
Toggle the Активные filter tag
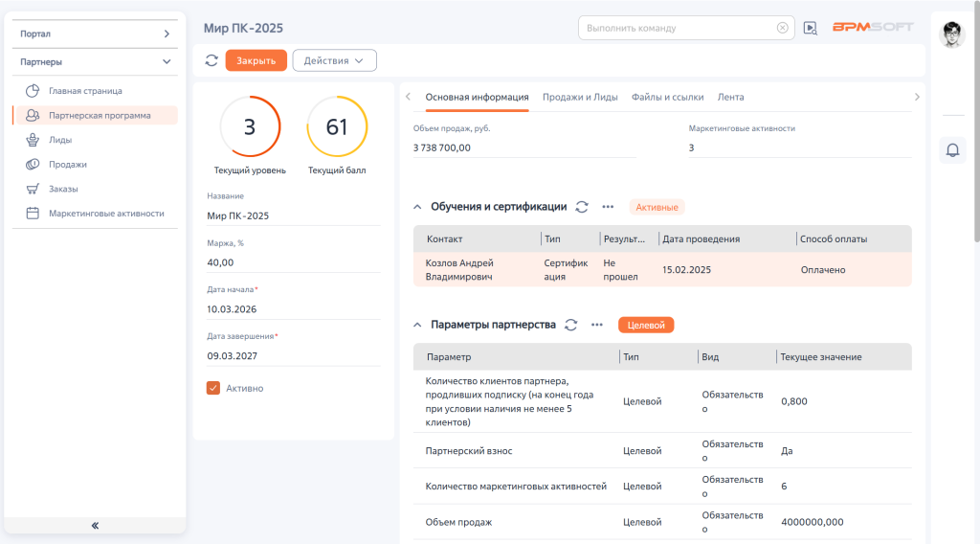pyautogui.click(x=657, y=207)
